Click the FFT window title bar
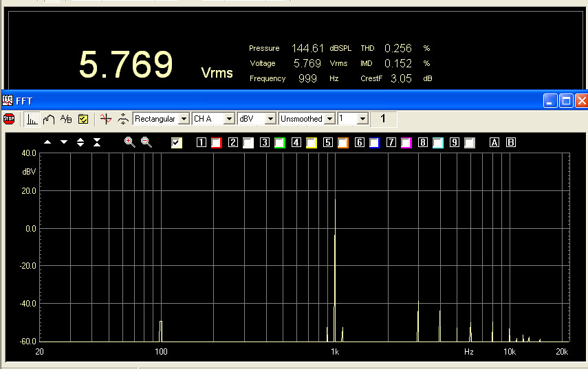Image resolution: width=588 pixels, height=369 pixels. [x=275, y=100]
